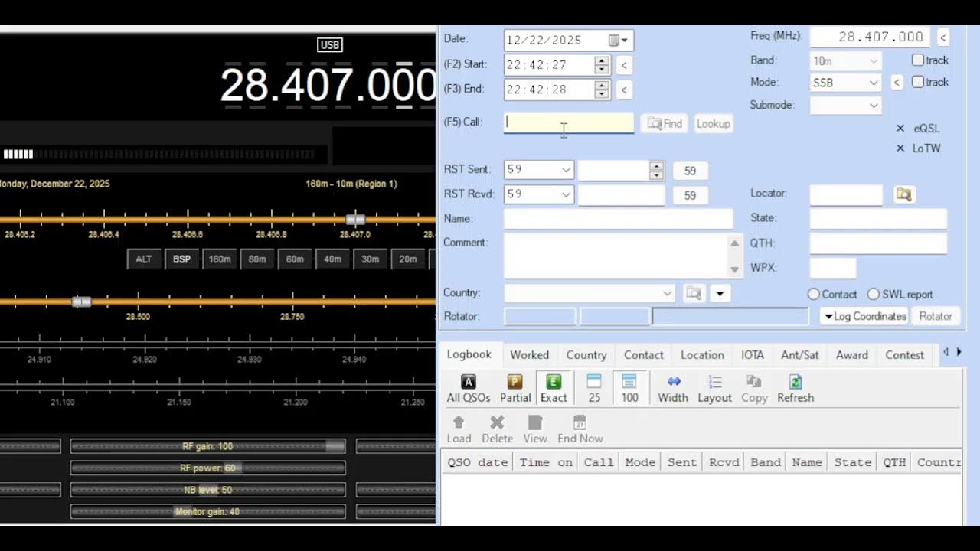Enable the Mode track checkbox
The image size is (980, 551).
coord(917,82)
